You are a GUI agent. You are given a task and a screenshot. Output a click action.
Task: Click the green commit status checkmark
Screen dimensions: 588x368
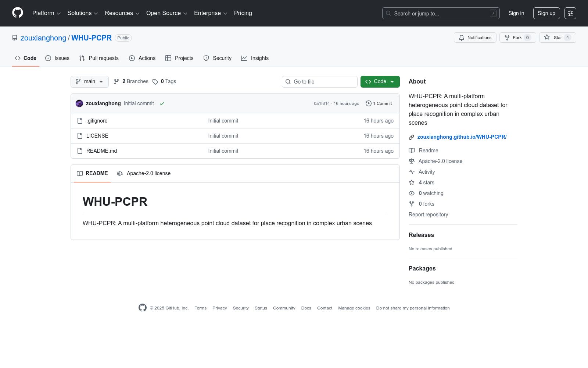(x=162, y=103)
